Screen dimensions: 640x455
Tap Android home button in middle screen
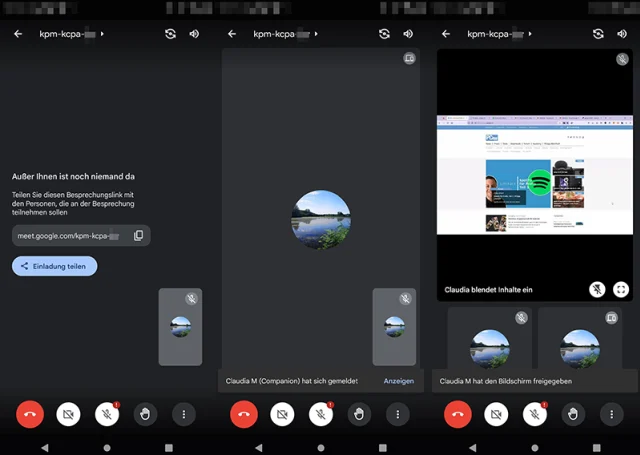[x=321, y=448]
